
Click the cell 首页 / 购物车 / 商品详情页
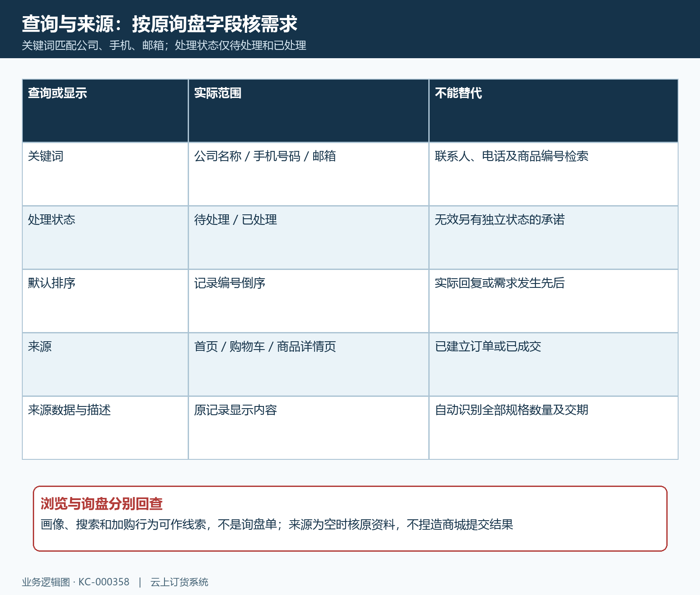pyautogui.click(x=308, y=364)
